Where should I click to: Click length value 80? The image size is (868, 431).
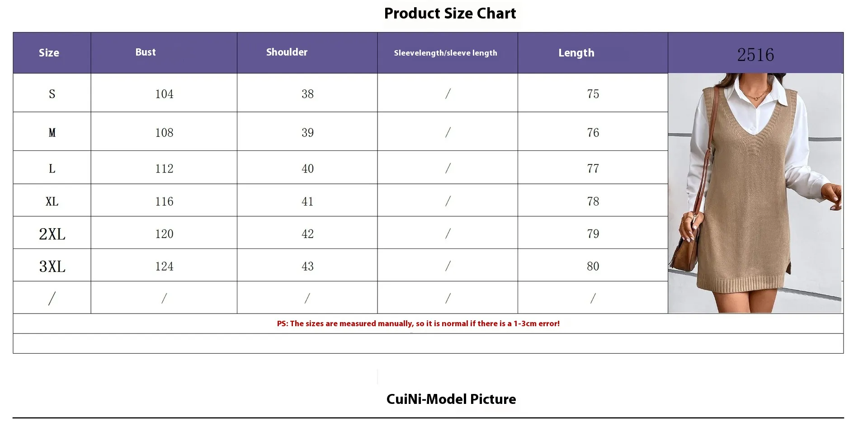[593, 267]
